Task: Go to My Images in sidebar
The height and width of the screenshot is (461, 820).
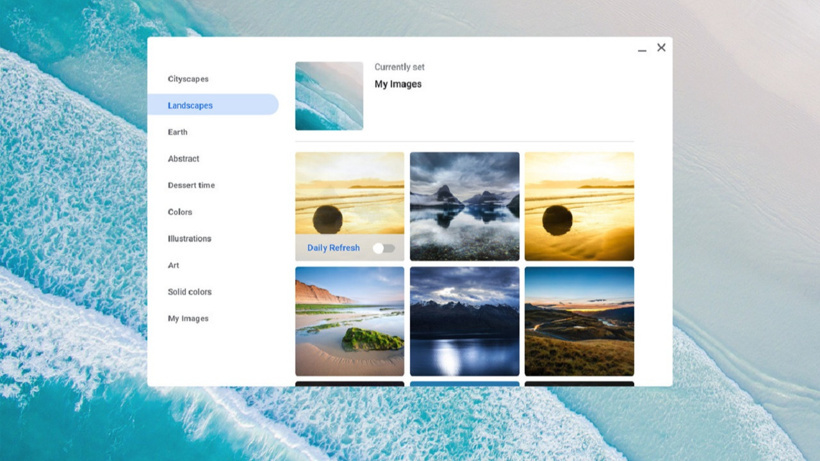Action: point(188,319)
